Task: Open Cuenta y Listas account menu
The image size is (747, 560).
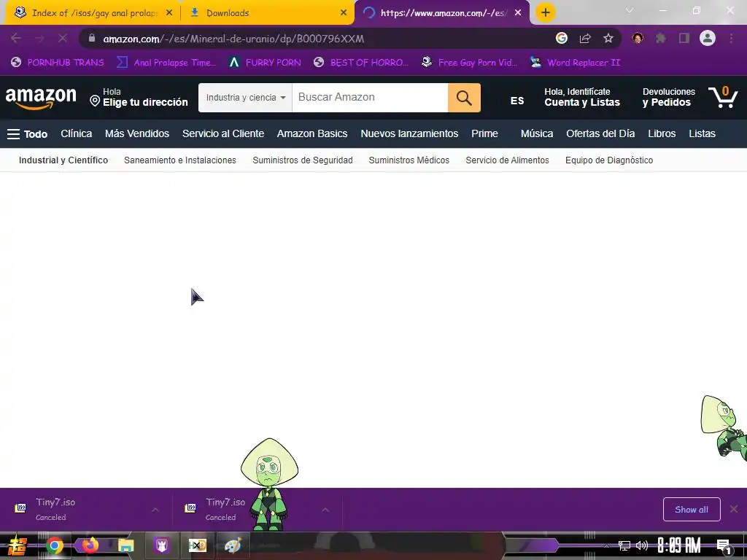Action: click(x=582, y=97)
